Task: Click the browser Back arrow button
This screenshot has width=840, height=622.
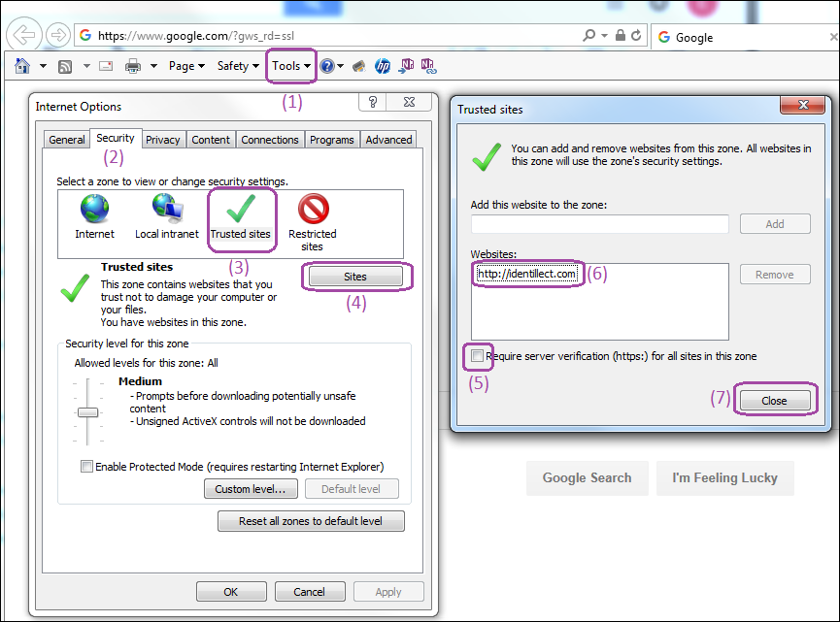Action: click(23, 35)
